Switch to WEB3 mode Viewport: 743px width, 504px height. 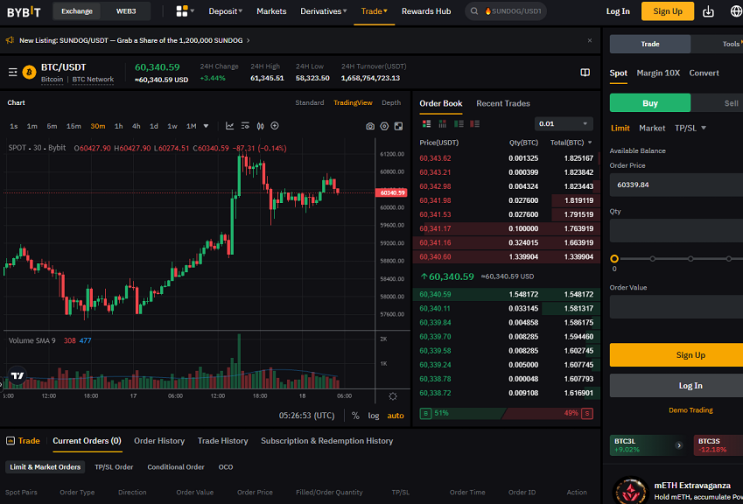pos(126,11)
